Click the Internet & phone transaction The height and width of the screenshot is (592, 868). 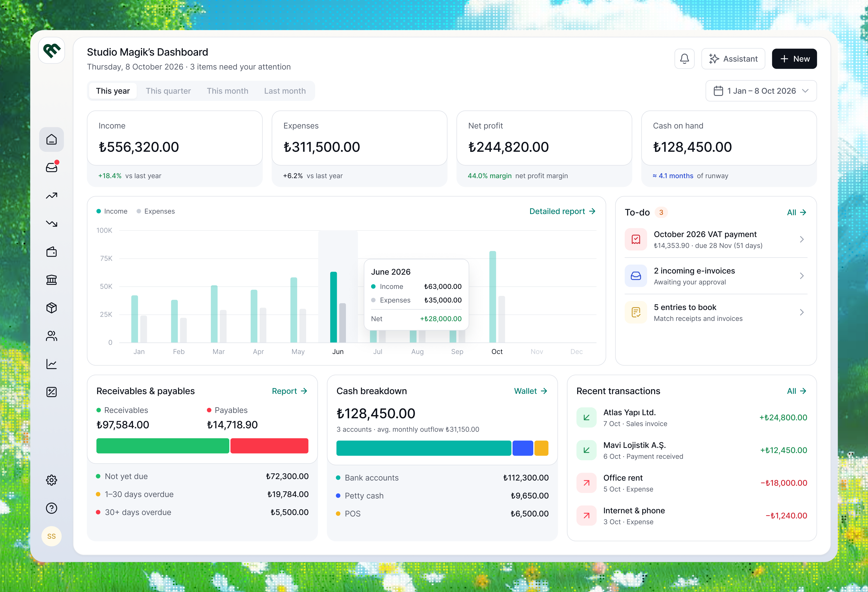pos(692,516)
